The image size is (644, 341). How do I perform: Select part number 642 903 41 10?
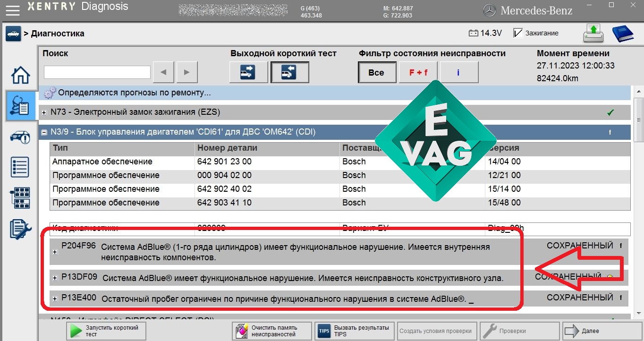point(224,203)
